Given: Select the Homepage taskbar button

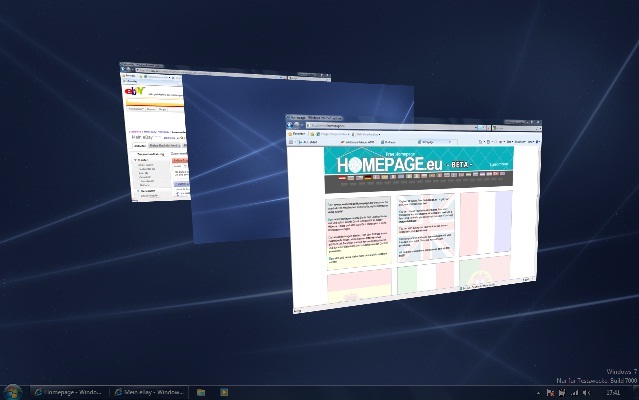Looking at the screenshot, I should point(68,392).
